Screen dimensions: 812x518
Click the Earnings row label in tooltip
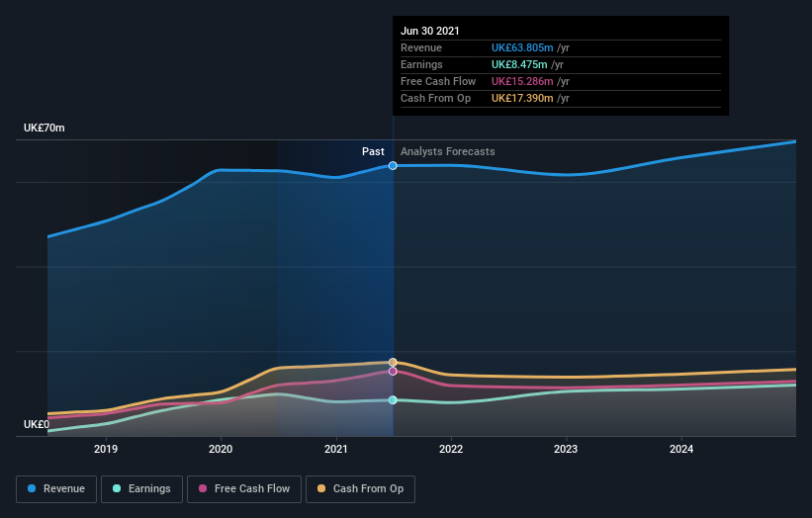coord(421,64)
